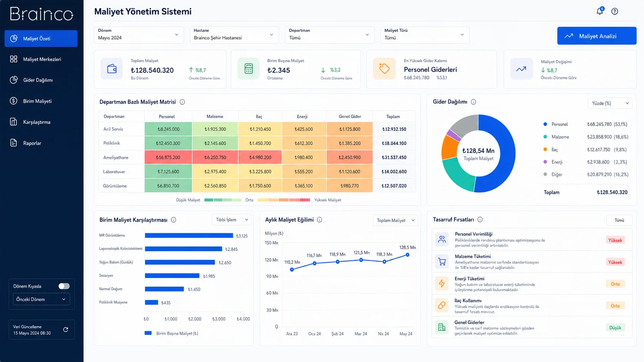
Task: Click the tag icon in En Yüksek Gider Kalemi card
Action: pyautogui.click(x=384, y=69)
